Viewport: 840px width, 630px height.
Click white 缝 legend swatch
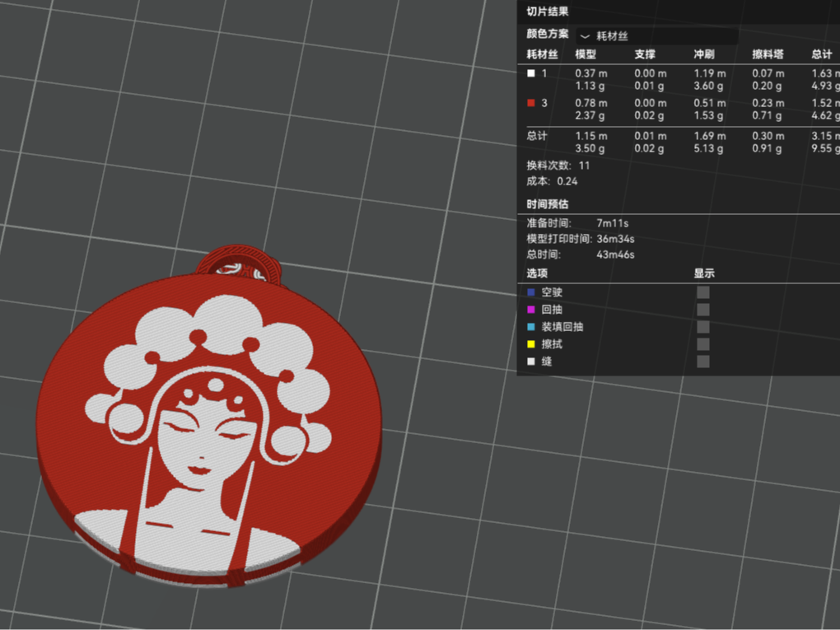coord(531,361)
